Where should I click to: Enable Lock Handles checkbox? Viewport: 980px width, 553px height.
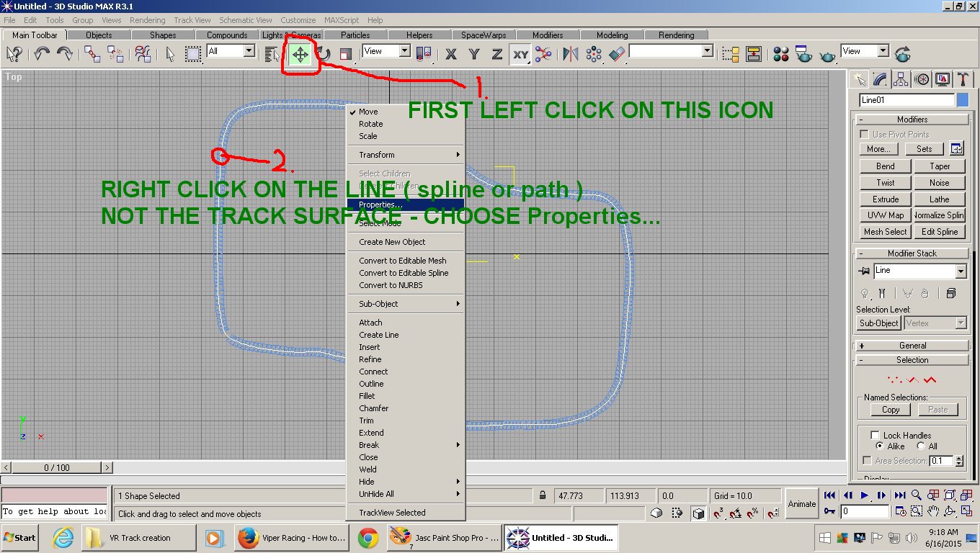[x=875, y=435]
